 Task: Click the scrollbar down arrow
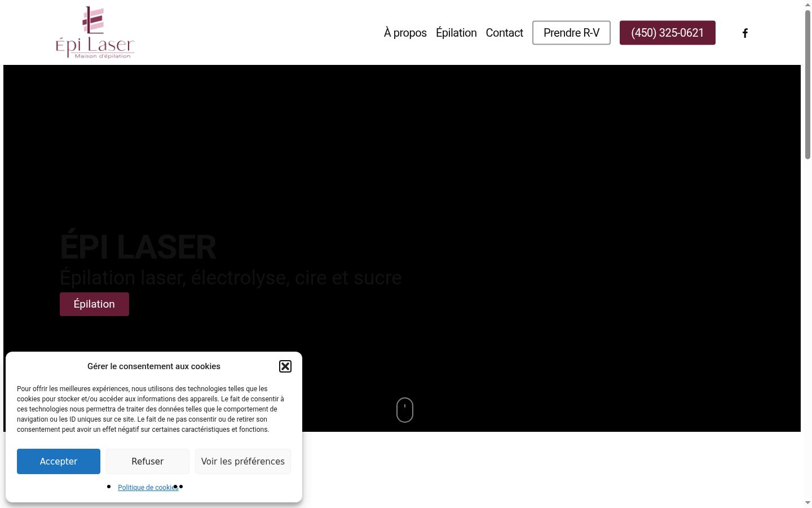tap(807, 503)
